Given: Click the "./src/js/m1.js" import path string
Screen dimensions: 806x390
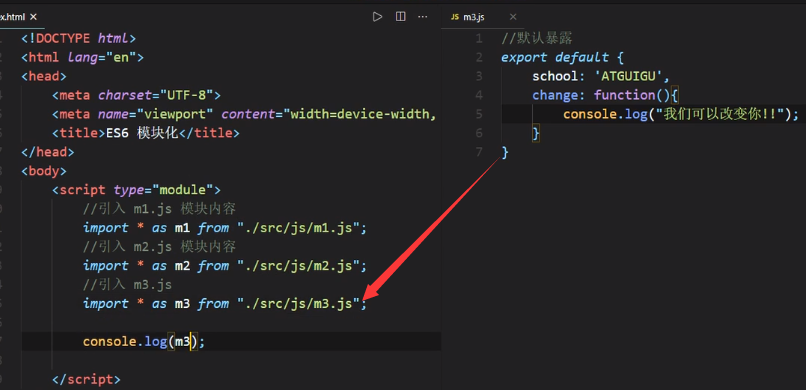Looking at the screenshot, I should pyautogui.click(x=298, y=228).
